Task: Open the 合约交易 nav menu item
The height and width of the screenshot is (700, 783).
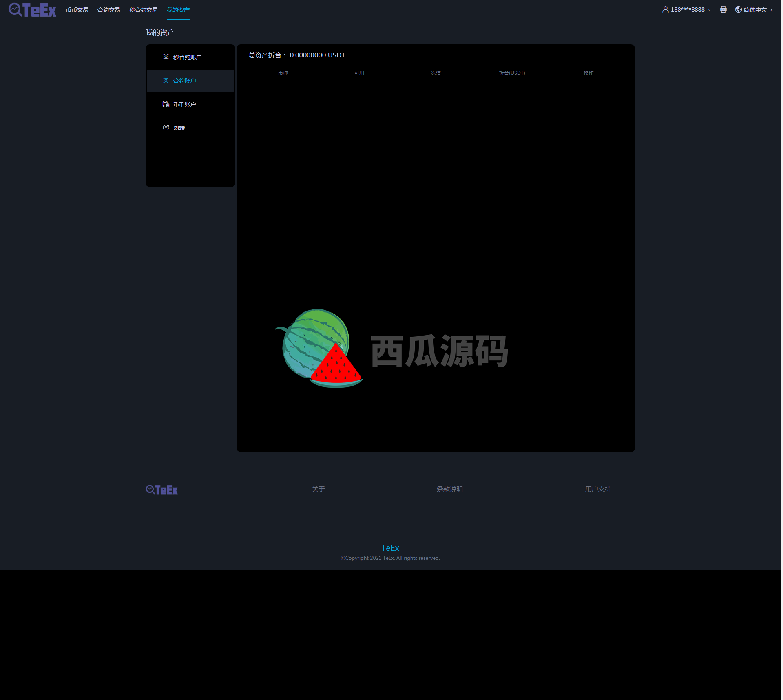Action: 109,10
